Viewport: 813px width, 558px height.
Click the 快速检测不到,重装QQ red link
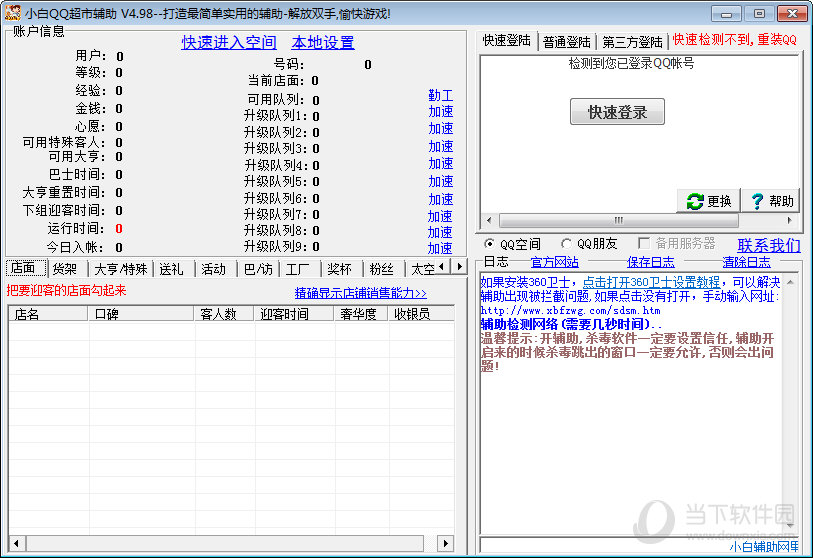(735, 39)
